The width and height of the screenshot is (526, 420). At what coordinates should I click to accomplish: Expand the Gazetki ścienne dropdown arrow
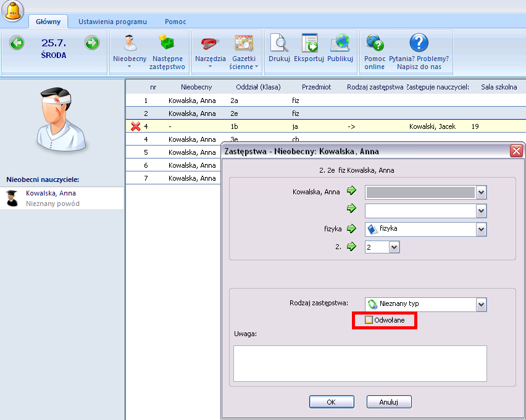tap(257, 67)
